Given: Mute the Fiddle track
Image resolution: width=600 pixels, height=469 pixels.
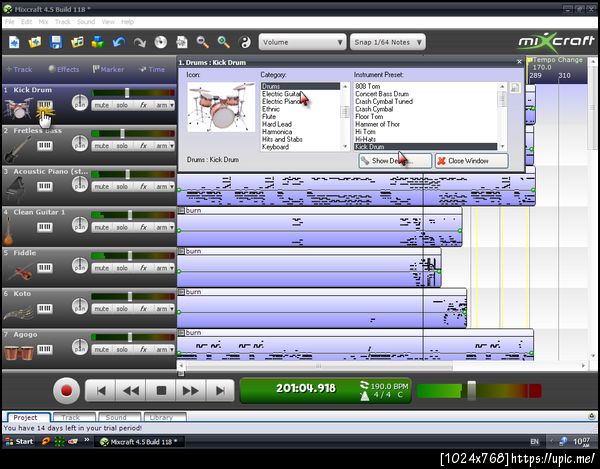Looking at the screenshot, I should click(x=101, y=268).
